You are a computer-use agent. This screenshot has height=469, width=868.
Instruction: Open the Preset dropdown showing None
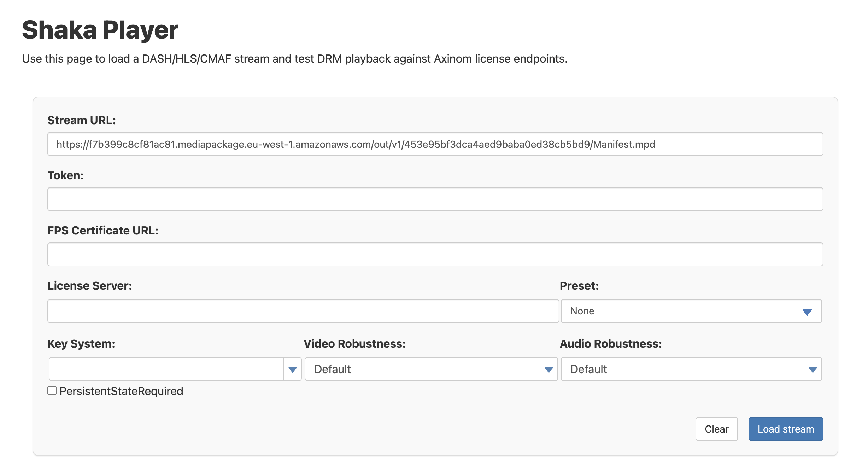tap(682, 311)
